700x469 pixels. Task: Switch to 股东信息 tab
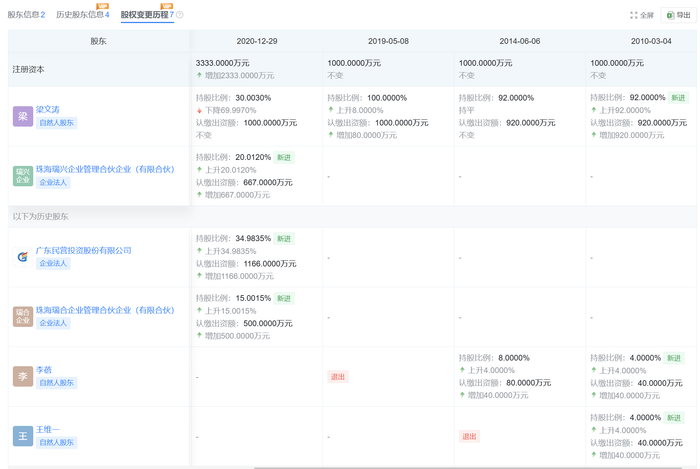(26, 15)
